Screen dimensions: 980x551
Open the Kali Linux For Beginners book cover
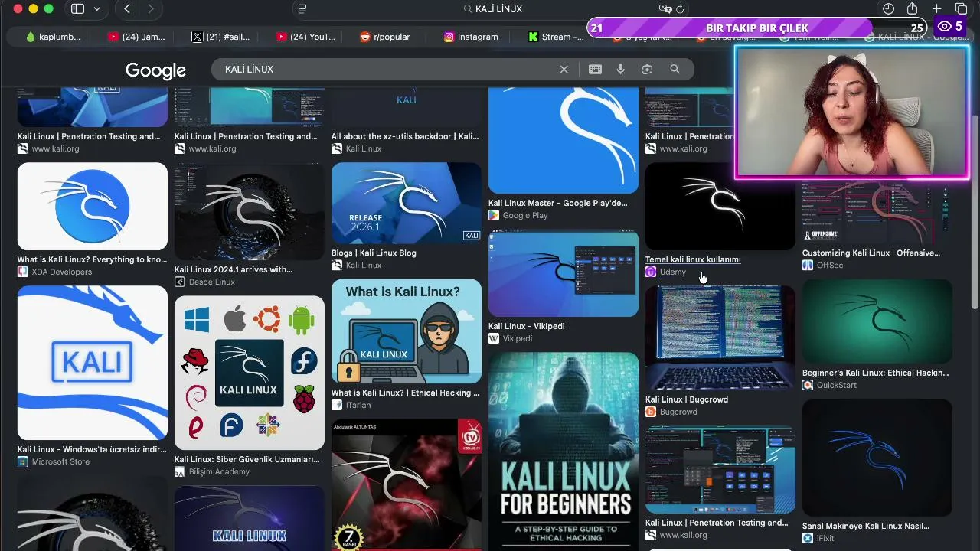coord(563,452)
